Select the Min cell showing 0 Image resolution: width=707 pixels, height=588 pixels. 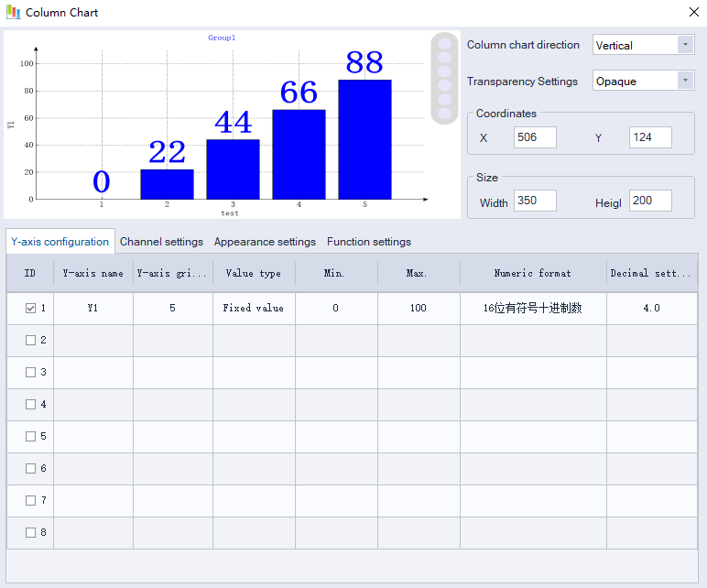coord(336,309)
